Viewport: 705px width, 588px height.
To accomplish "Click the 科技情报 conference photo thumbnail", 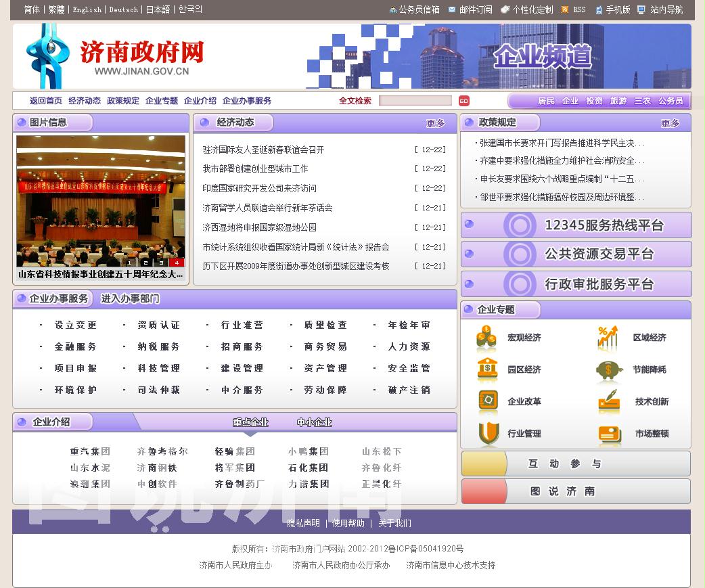I will pyautogui.click(x=101, y=200).
